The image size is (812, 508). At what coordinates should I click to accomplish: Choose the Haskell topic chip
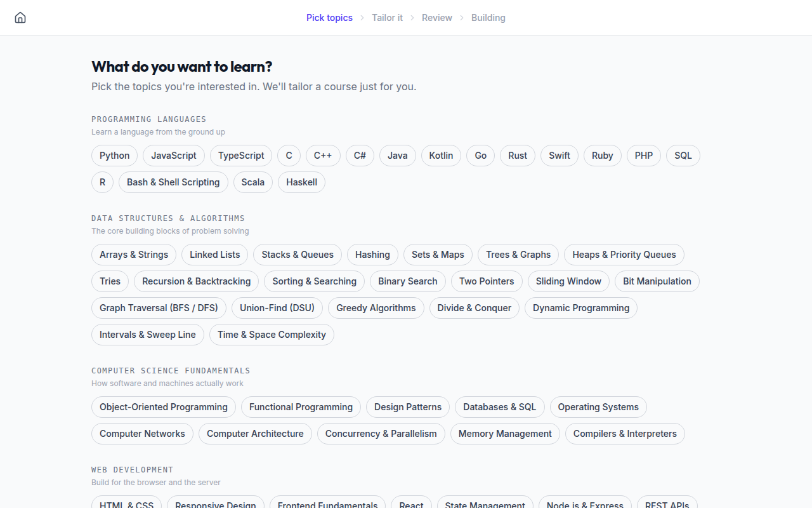301,182
